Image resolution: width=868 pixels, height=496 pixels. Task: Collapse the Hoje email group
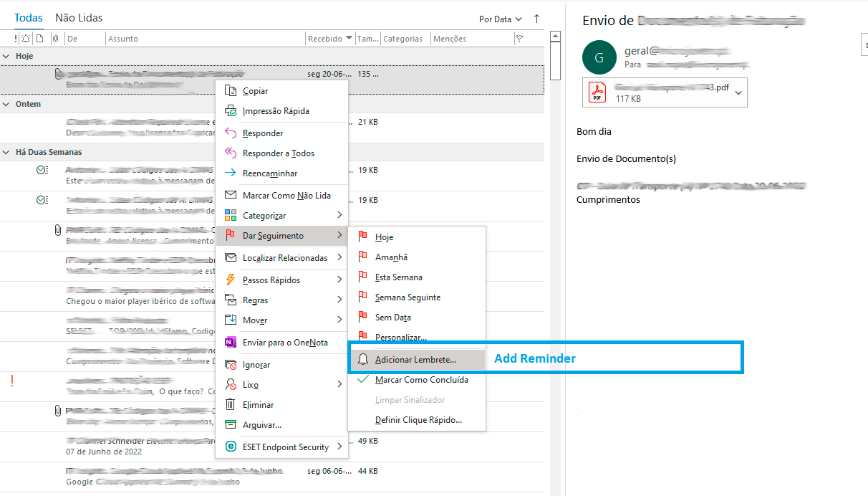click(6, 56)
